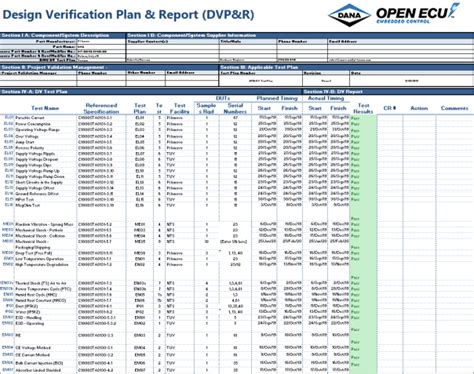This screenshot has height=374, width=474.
Task: Select the ESD - Handling test name
Action: (29, 318)
